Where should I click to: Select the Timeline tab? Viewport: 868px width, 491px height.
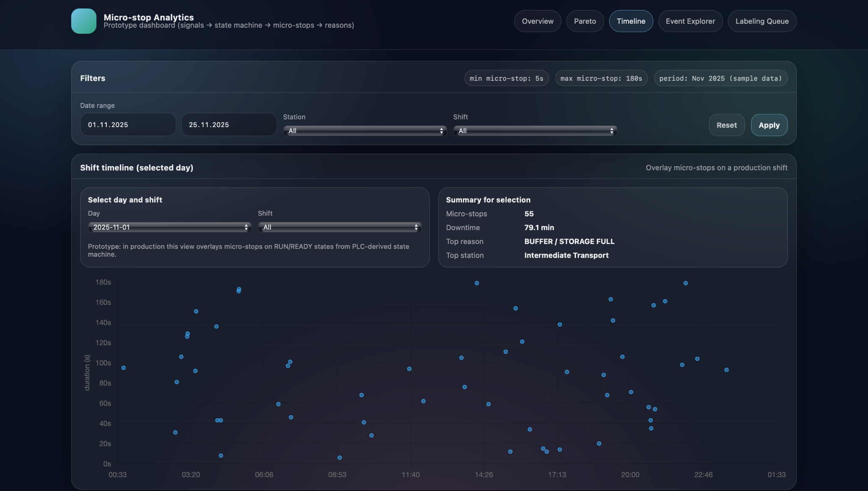(x=630, y=21)
